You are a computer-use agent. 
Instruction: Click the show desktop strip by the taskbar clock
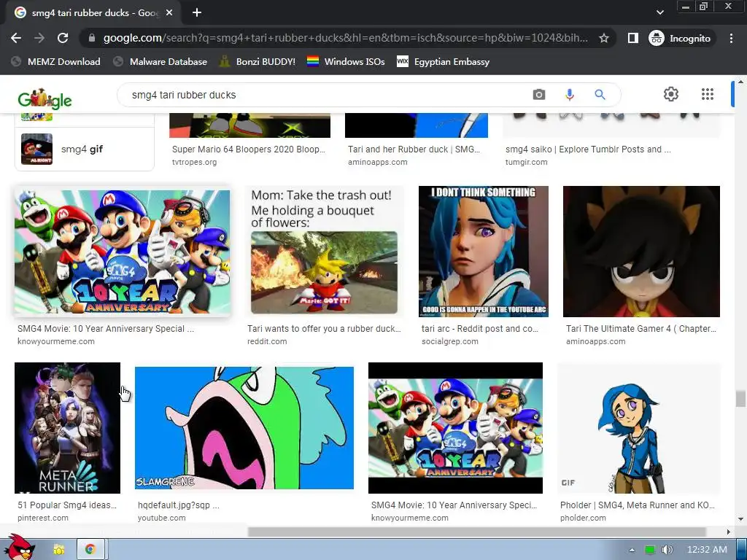(742, 550)
